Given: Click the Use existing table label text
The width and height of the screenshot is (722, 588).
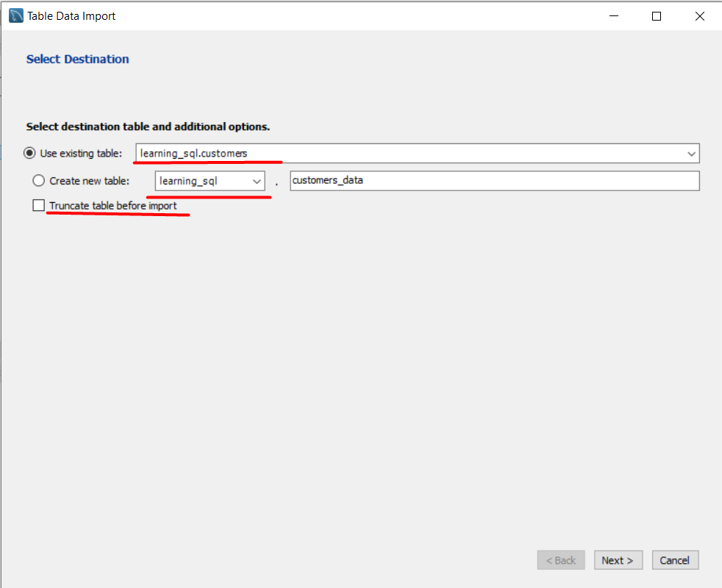Looking at the screenshot, I should point(81,153).
